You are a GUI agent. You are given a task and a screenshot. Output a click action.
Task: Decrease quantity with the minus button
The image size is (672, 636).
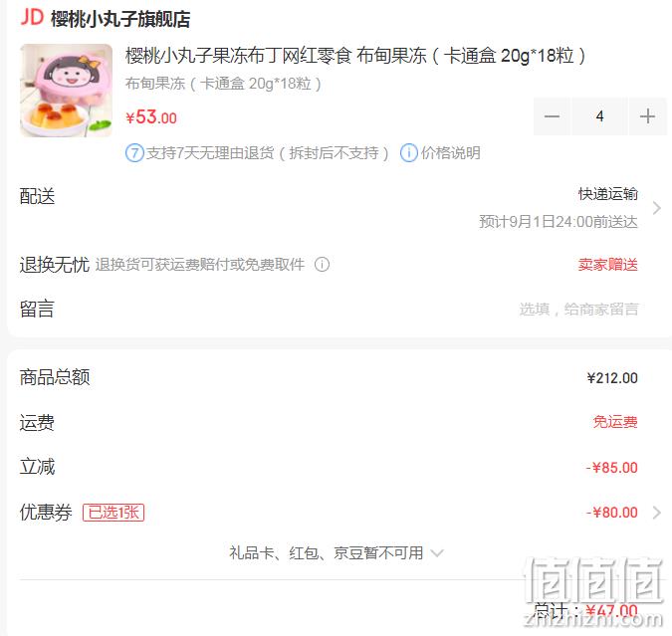552,116
